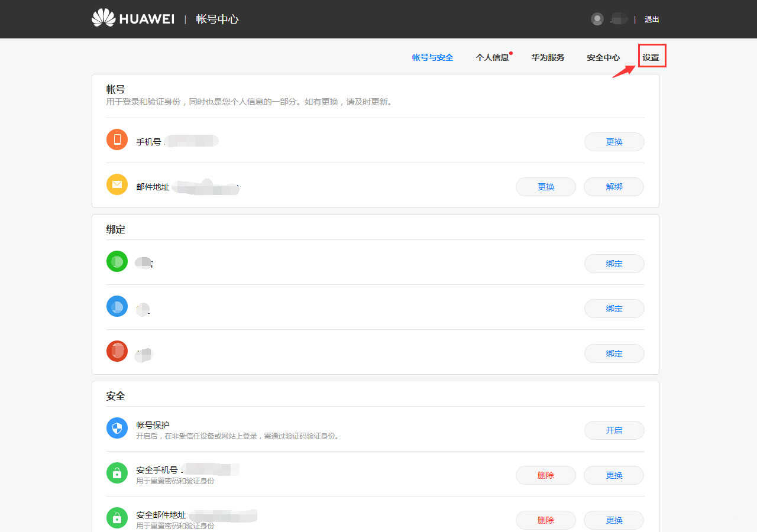The width and height of the screenshot is (757, 532).
Task: Click the green lock icon for 安全邮件地址
Action: click(117, 518)
